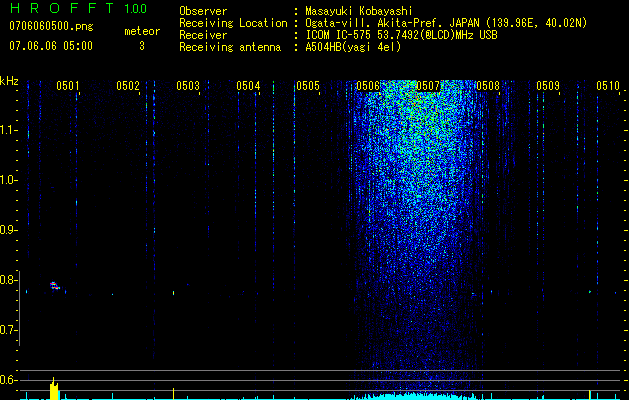The image size is (629, 400).
Task: Click the A504HB(yagi 4el) antenna text
Action: click(353, 47)
